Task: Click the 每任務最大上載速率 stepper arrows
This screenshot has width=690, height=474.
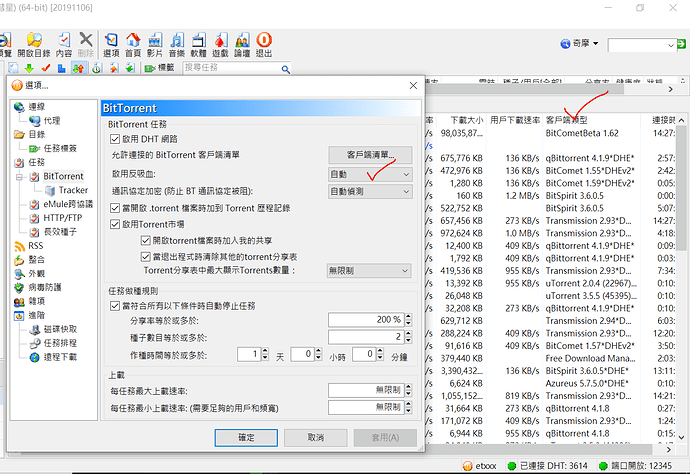Action: pyautogui.click(x=408, y=390)
